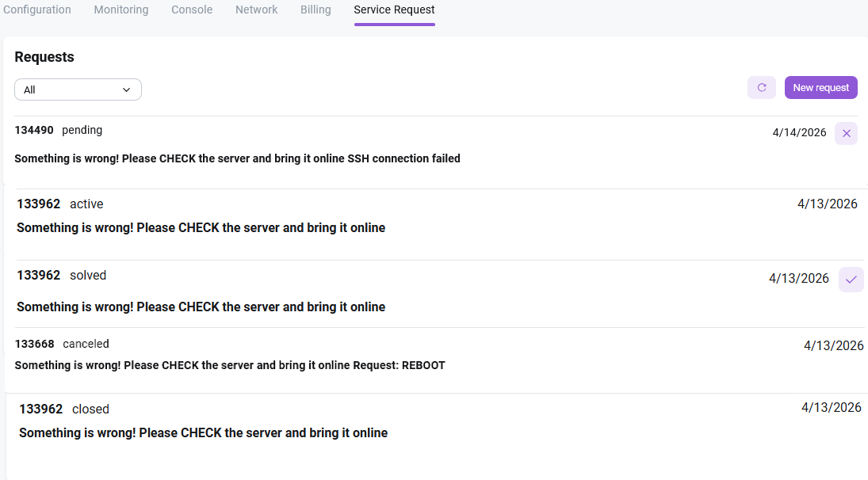Click the checkmark icon on solved request

(x=851, y=279)
